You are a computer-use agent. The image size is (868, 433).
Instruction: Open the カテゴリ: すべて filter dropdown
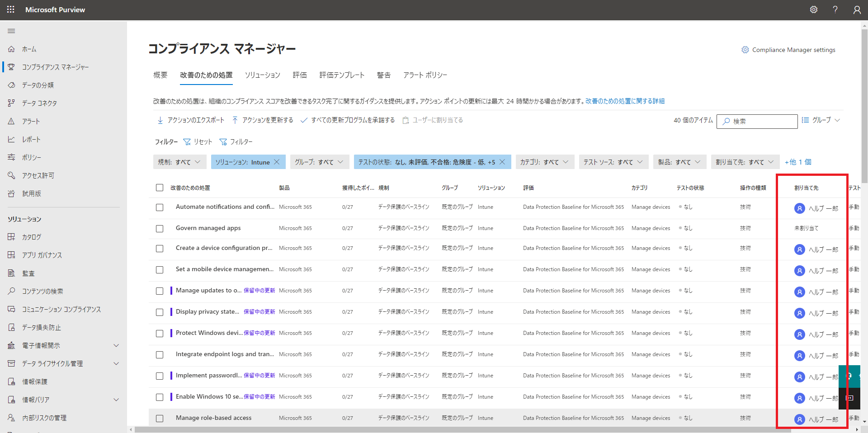tap(545, 162)
